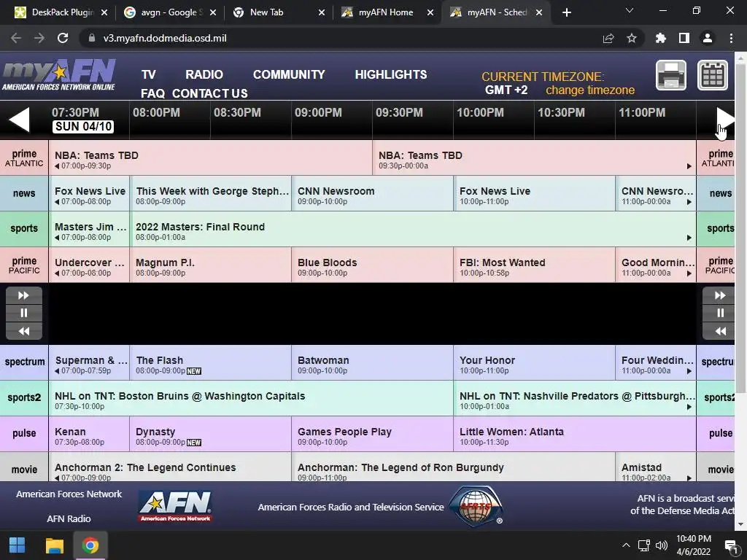The width and height of the screenshot is (747, 560).
Task: View site info via the padlock icon
Action: click(x=91, y=38)
